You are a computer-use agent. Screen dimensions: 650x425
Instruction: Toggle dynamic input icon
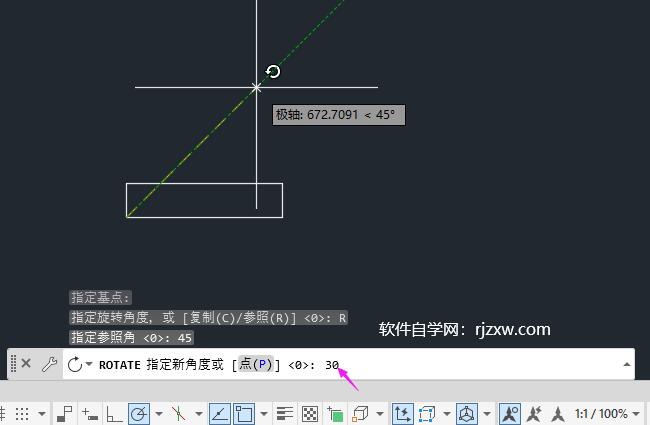click(90, 413)
